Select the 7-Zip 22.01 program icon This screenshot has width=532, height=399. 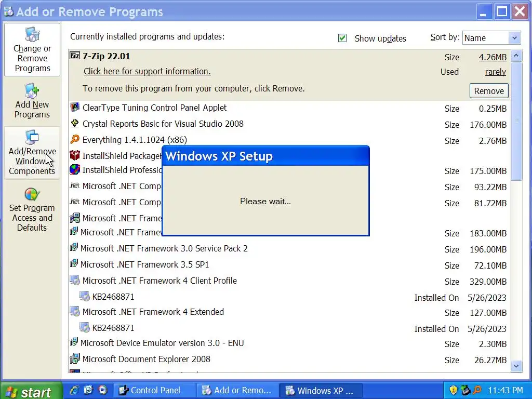tap(75, 56)
